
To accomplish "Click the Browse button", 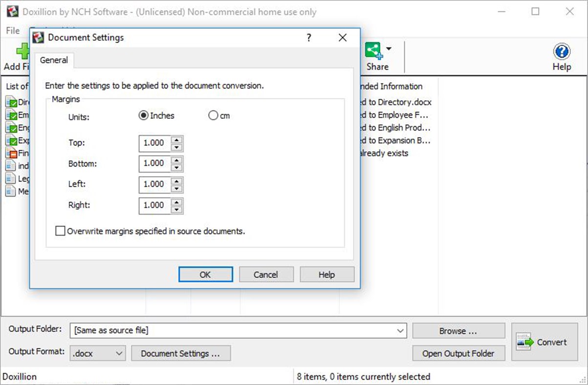I will click(458, 330).
